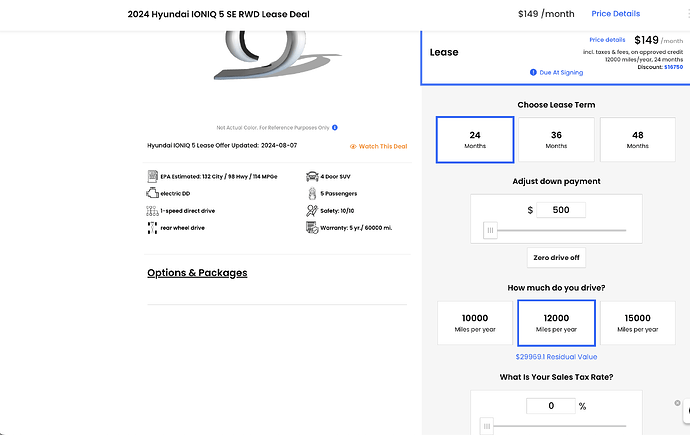Click the Lease panel heading
Screen dimensions: 690x435
click(x=444, y=52)
